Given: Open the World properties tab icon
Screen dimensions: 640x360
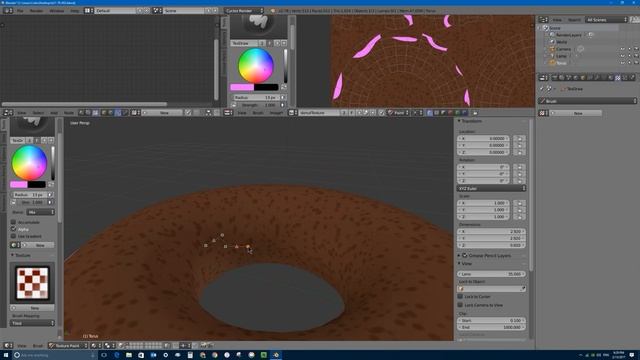Looking at the screenshot, I should click(576, 77).
